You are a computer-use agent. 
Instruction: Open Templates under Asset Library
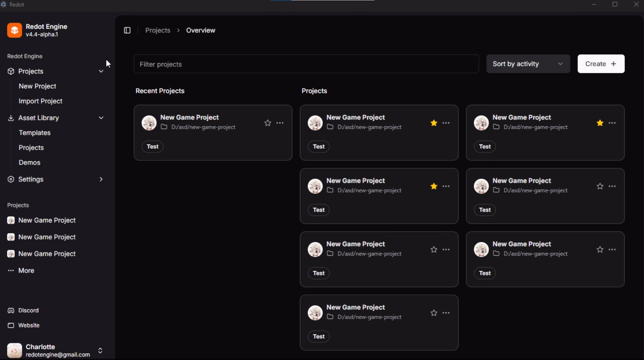pyautogui.click(x=34, y=133)
